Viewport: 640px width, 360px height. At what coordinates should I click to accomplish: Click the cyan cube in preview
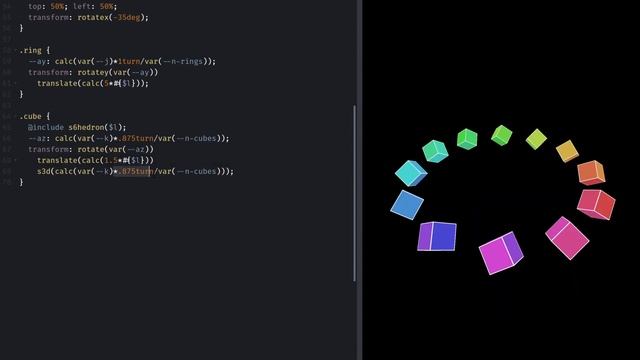411,173
